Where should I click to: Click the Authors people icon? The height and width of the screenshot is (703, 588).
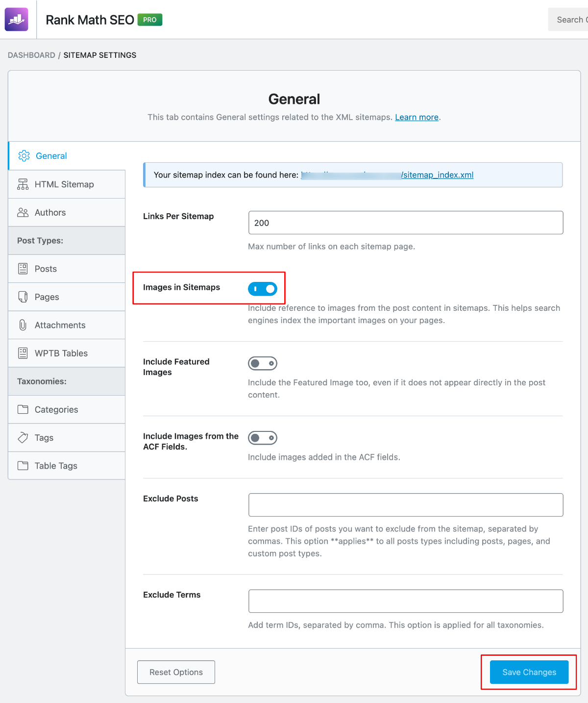tap(23, 213)
